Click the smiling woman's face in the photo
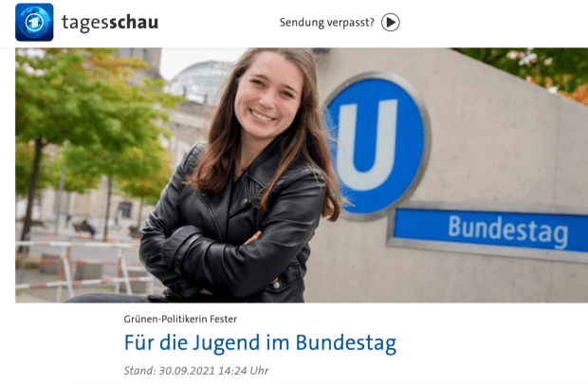 coord(267,96)
